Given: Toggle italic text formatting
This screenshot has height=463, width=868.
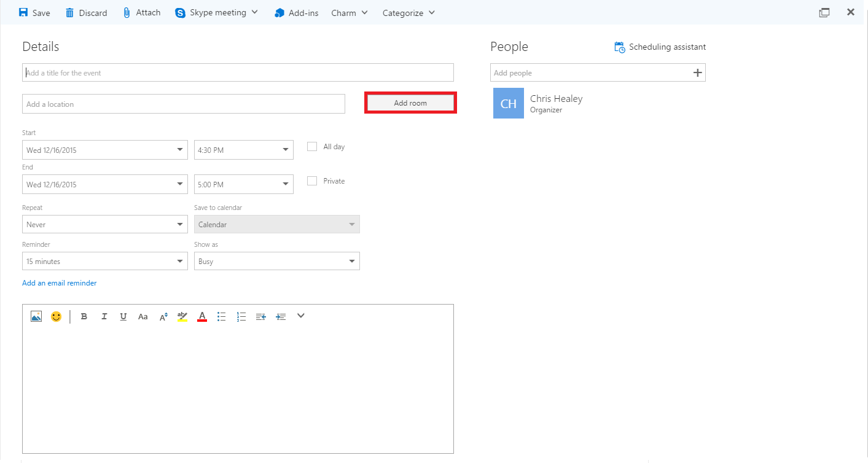Looking at the screenshot, I should [x=104, y=317].
